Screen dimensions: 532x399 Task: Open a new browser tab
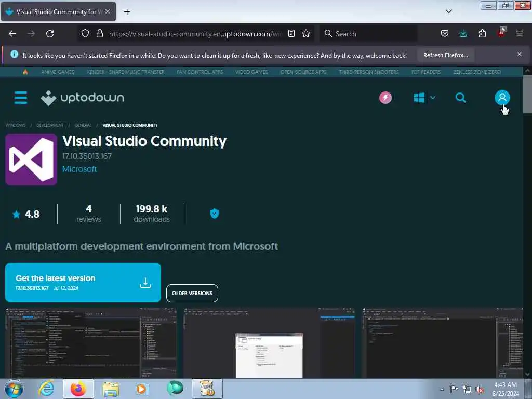(127, 12)
